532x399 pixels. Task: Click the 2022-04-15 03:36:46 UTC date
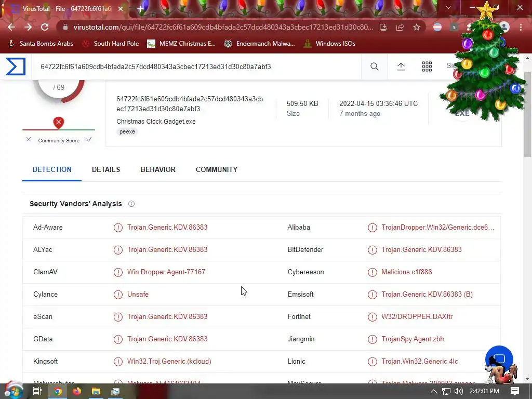point(379,103)
